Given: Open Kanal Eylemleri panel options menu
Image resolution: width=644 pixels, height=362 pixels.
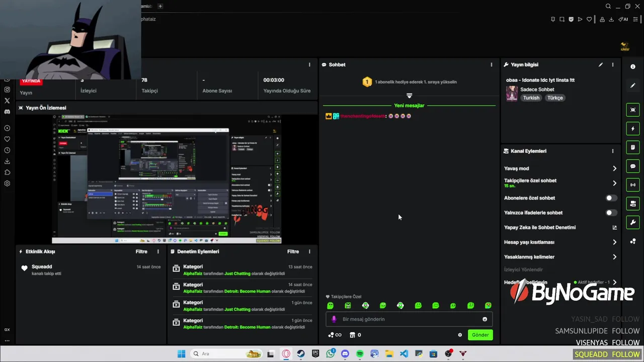Looking at the screenshot, I should point(613,151).
